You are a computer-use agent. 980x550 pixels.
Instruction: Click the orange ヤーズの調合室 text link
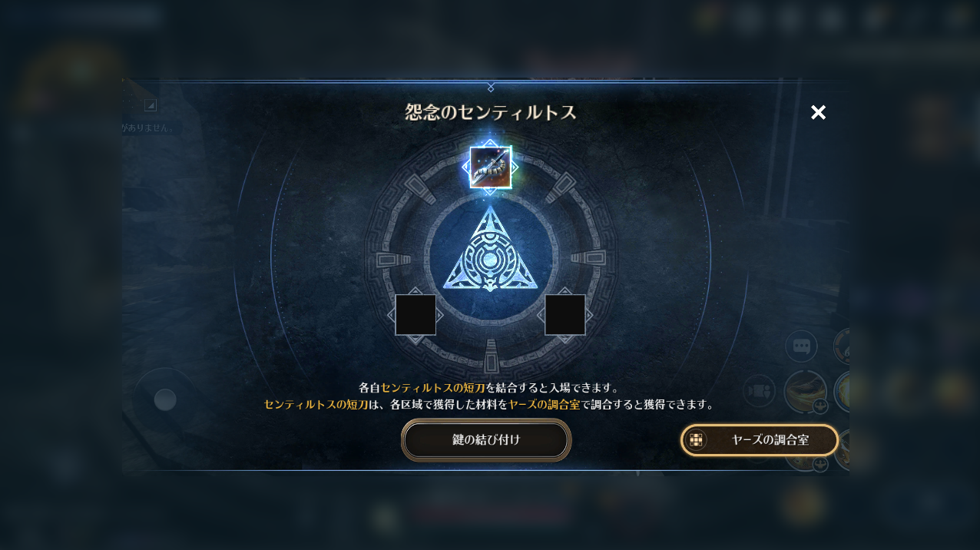point(545,404)
